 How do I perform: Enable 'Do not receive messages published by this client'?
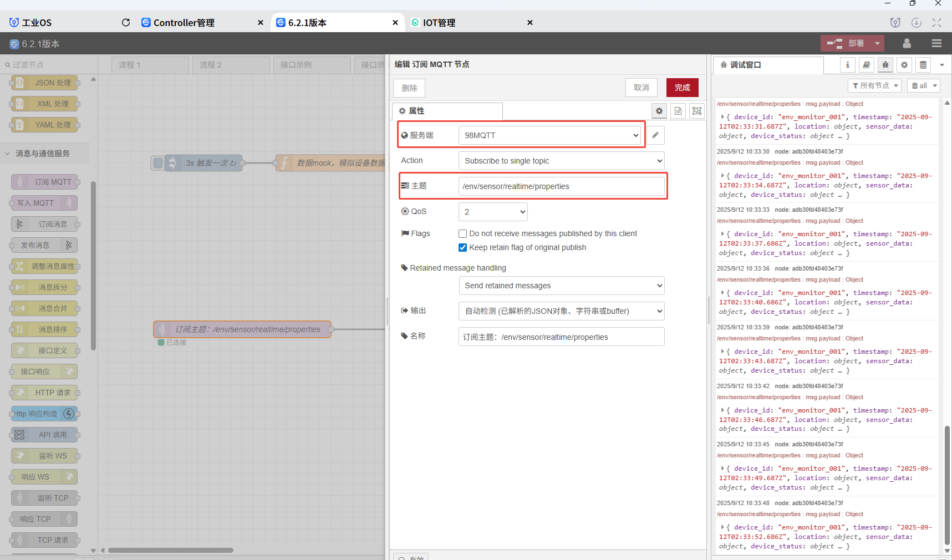(x=462, y=234)
